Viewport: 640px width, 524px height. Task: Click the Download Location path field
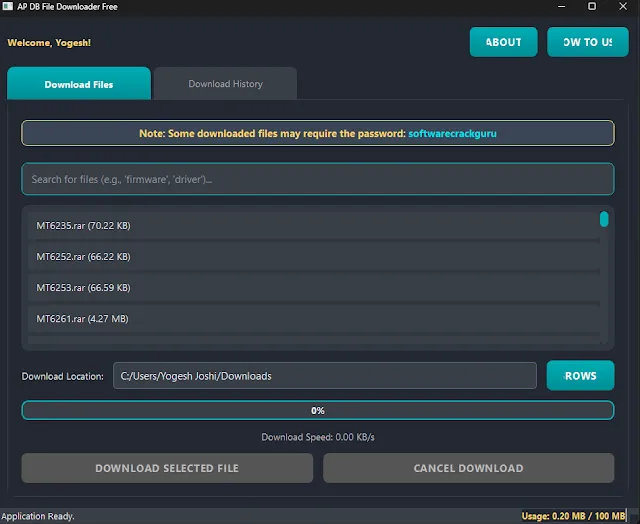click(x=325, y=375)
